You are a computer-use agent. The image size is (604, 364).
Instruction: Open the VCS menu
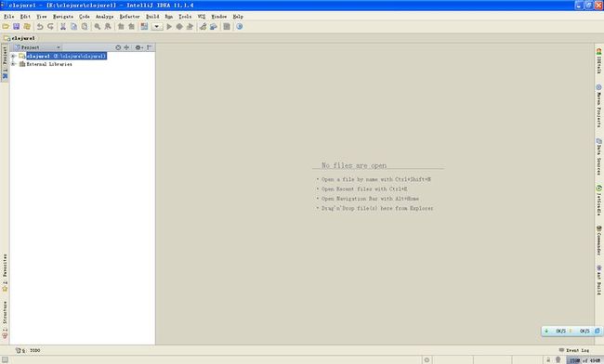point(202,17)
